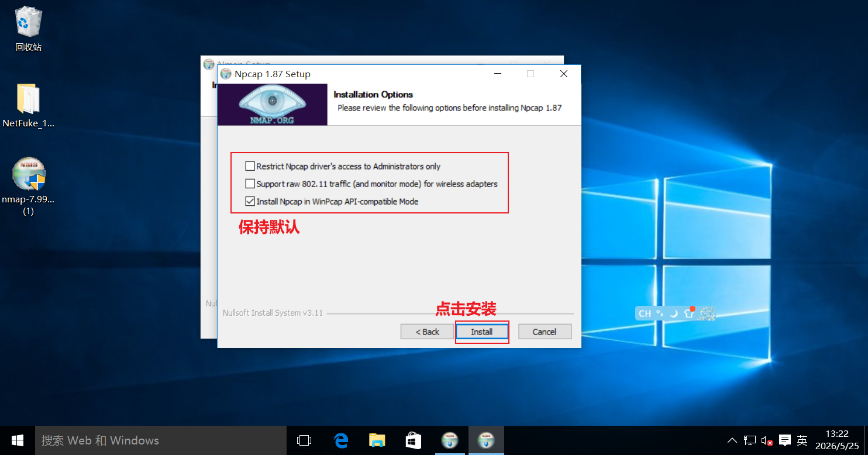Expand hidden system tray icons chevron
The image size is (868, 455).
tap(732, 440)
